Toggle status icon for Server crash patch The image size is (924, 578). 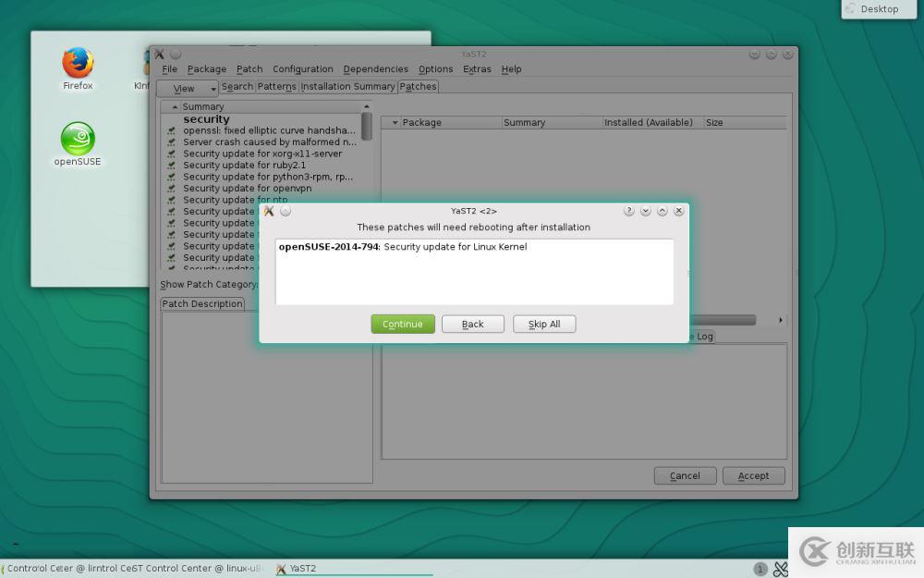pos(172,142)
